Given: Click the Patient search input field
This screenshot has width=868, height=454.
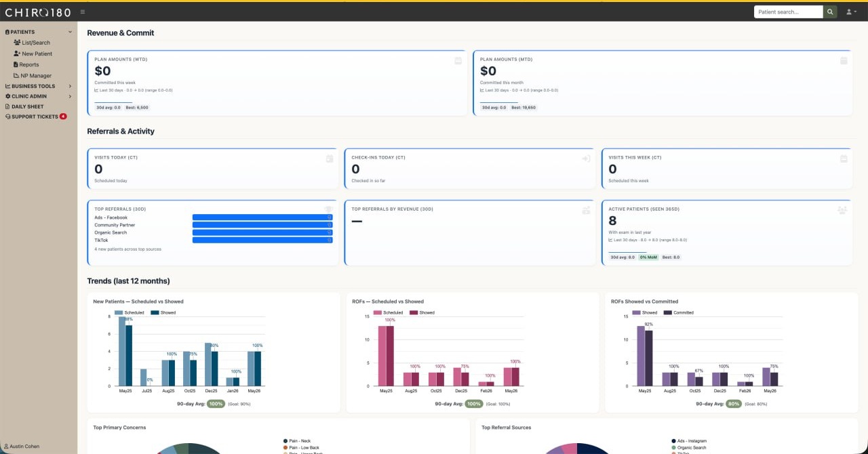Looking at the screenshot, I should pyautogui.click(x=788, y=12).
